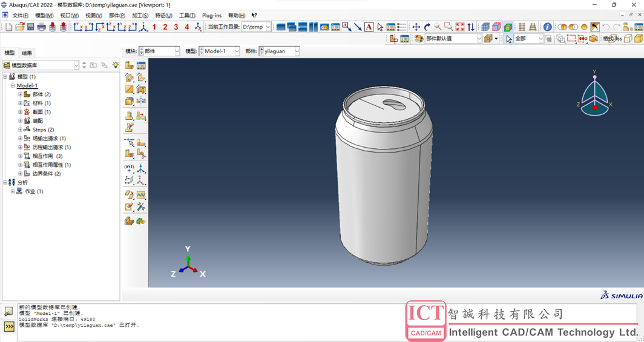Open the 部件默认值 color dropdown
Screen dimensions: 644x342
tap(479, 39)
